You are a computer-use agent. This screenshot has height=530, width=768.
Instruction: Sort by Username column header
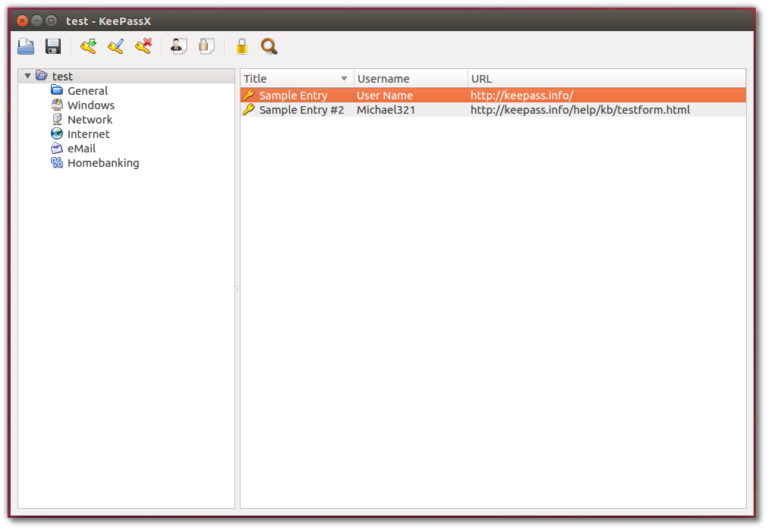[410, 79]
